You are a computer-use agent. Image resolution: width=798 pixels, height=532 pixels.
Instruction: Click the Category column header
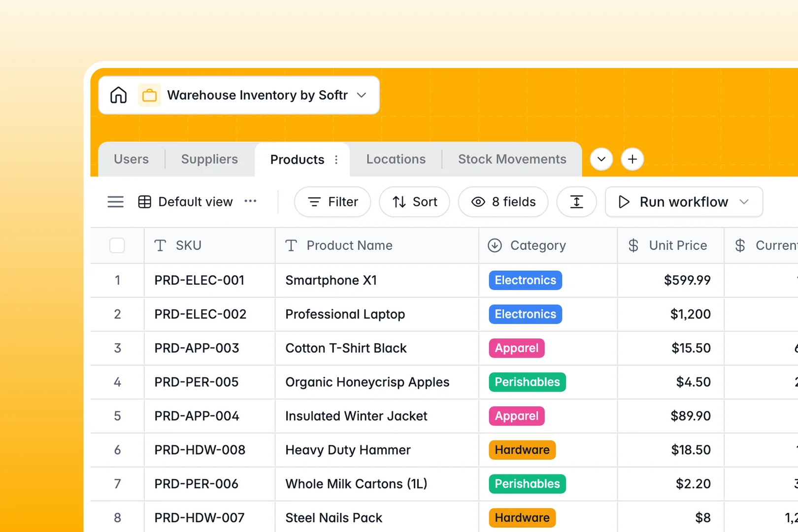548,245
